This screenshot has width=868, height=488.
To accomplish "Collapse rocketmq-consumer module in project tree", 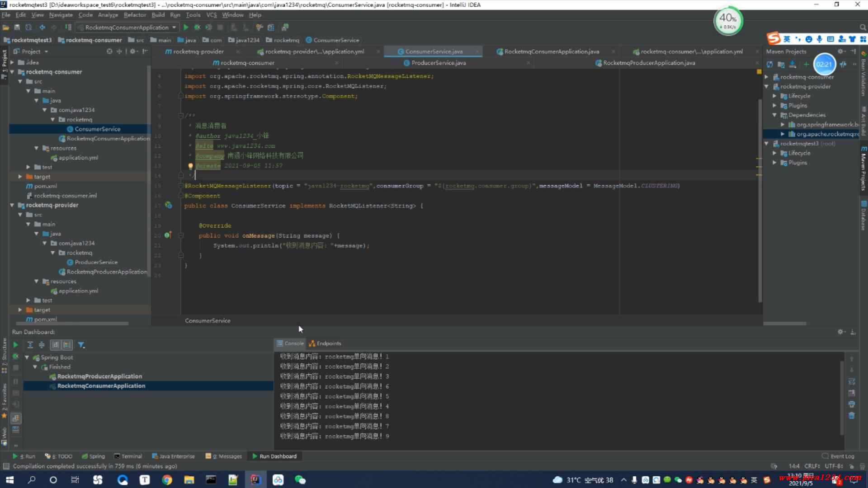I will 12,72.
